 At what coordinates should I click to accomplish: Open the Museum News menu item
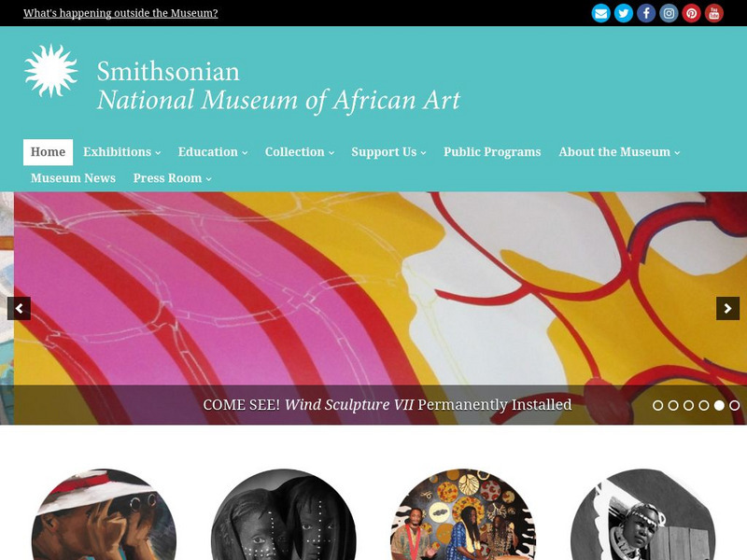[73, 178]
